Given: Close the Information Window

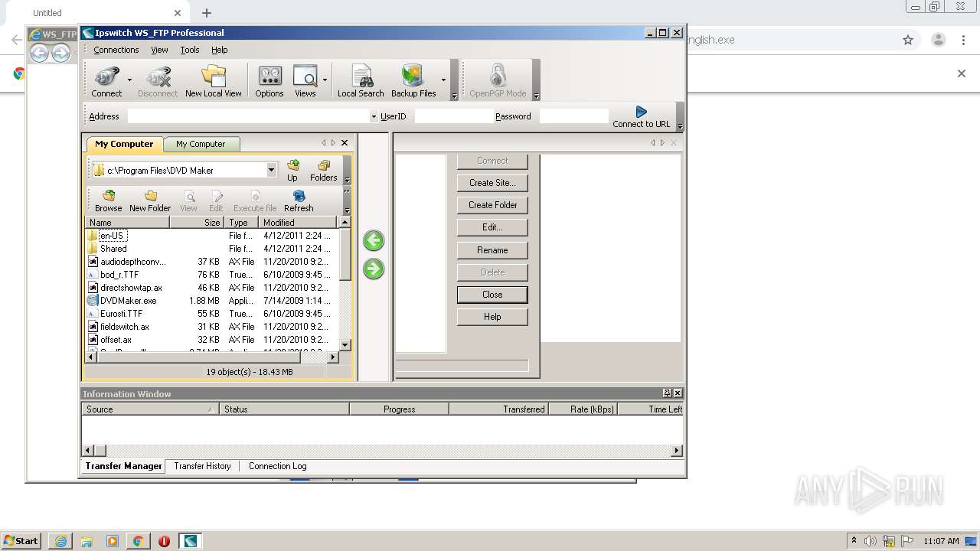Looking at the screenshot, I should (x=677, y=393).
